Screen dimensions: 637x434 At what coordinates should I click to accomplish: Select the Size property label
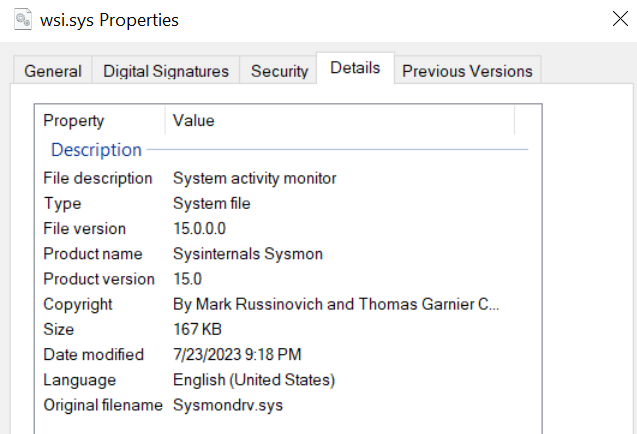[x=59, y=329]
